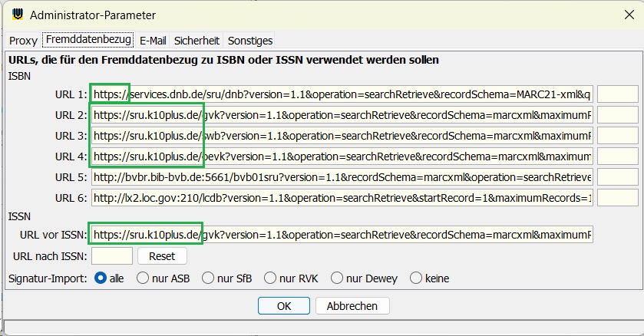
Task: Click the 'URL nach ISSN' empty field
Action: (x=112, y=255)
